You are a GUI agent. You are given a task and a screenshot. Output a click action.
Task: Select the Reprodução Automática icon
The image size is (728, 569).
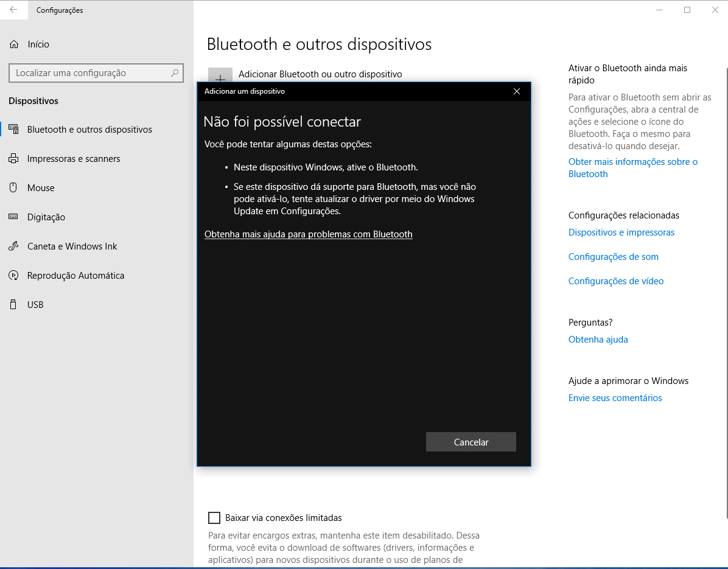coord(13,275)
